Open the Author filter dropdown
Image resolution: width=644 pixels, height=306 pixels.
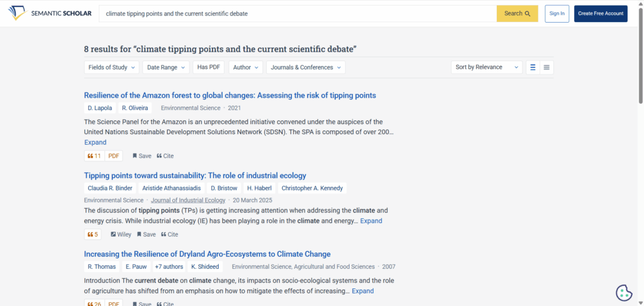click(x=246, y=67)
